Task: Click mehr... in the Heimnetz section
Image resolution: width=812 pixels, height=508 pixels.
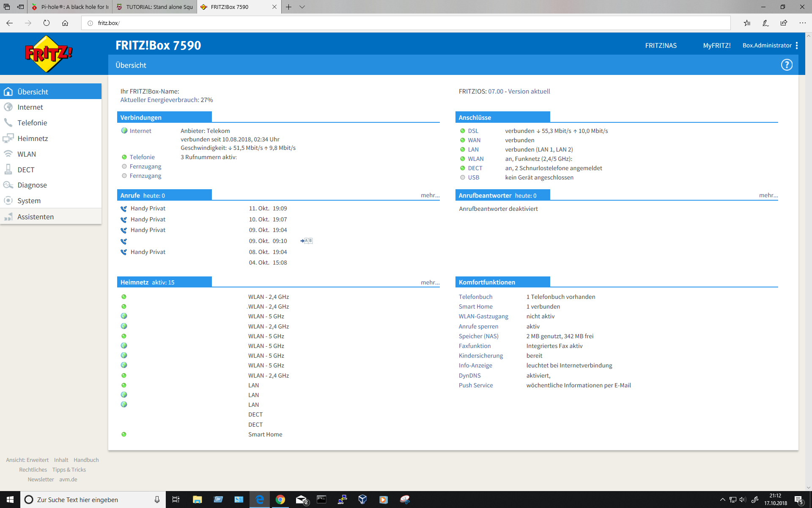Action: tap(430, 282)
